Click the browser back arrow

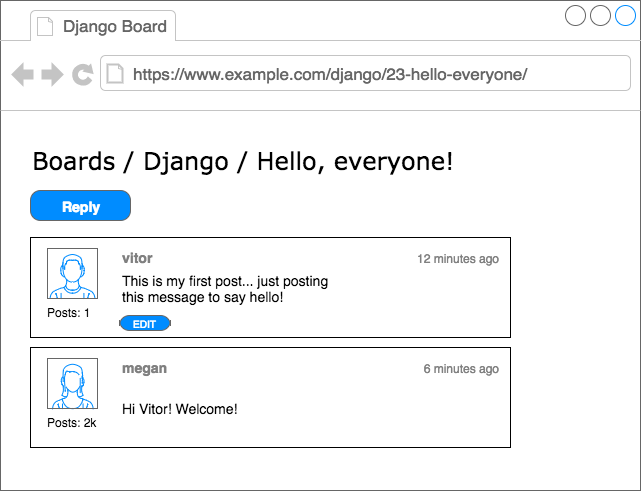coord(22,74)
